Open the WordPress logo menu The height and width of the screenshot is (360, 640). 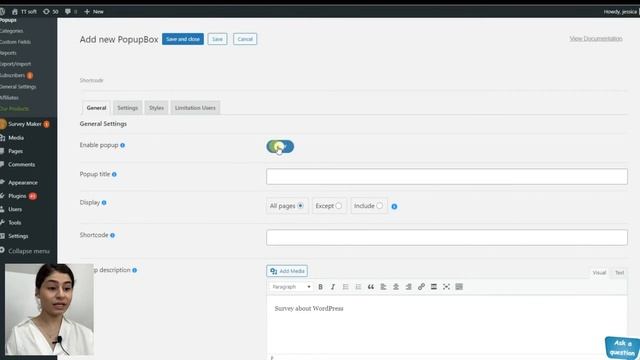tap(2, 11)
